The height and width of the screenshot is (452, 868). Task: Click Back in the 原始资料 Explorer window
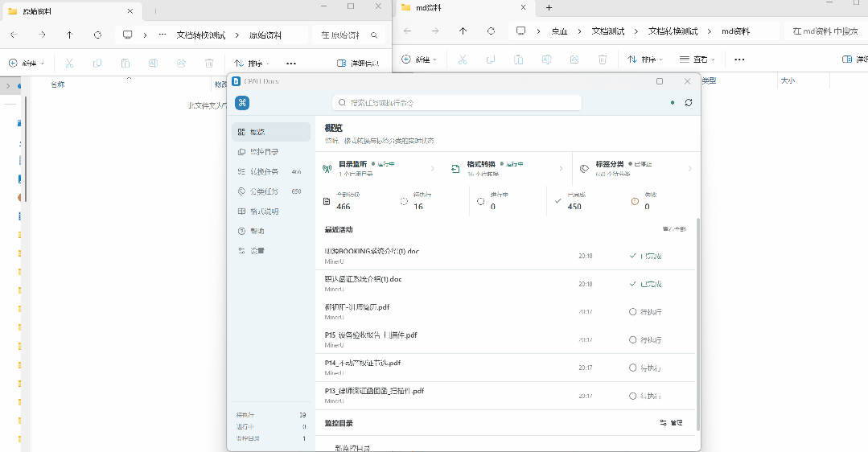click(x=14, y=35)
